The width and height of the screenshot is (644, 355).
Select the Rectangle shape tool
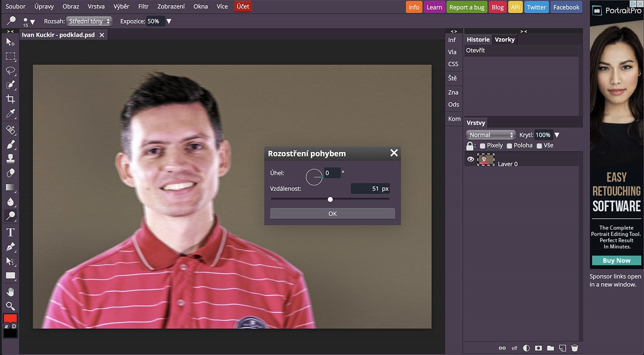[x=10, y=276]
